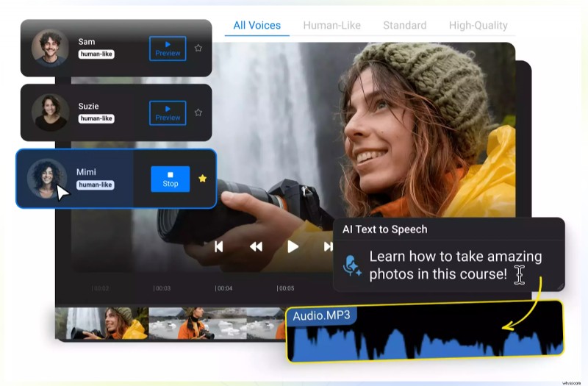Image resolution: width=588 pixels, height=386 pixels.
Task: Select the iceberg lagoon timeline clip
Action: [198, 324]
